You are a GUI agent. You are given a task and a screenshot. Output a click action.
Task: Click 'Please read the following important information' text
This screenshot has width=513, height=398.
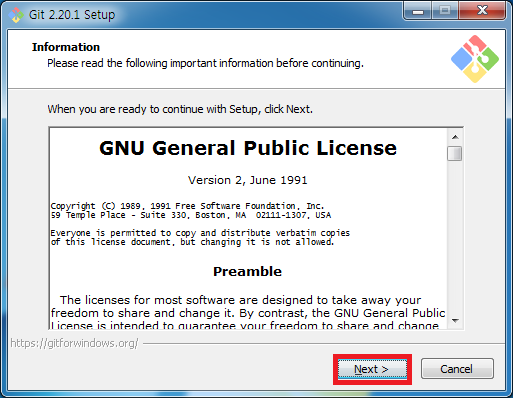point(205,63)
